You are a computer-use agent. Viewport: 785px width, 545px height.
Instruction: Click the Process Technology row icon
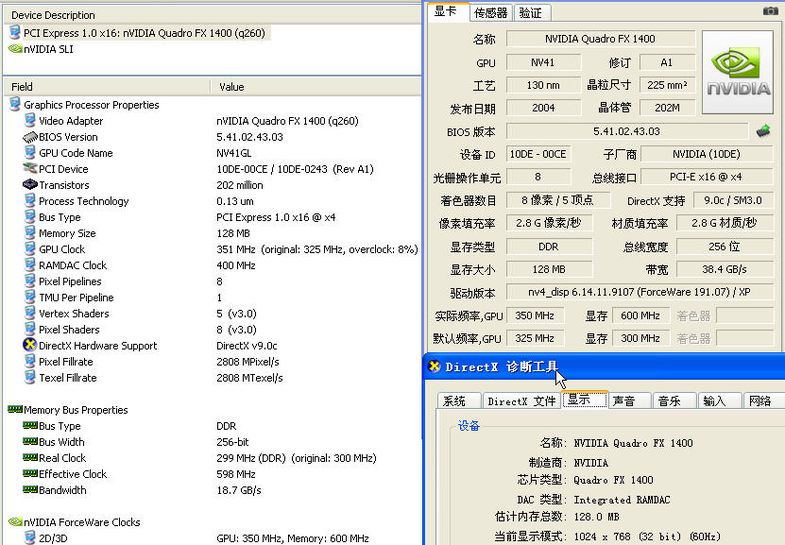30,201
